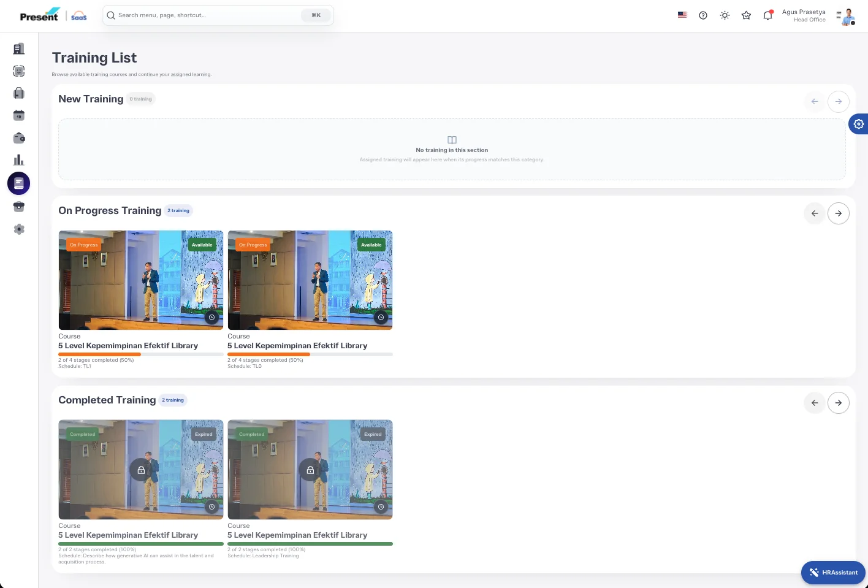Click the Present SaaS logo
This screenshot has width=868, height=588.
(53, 15)
